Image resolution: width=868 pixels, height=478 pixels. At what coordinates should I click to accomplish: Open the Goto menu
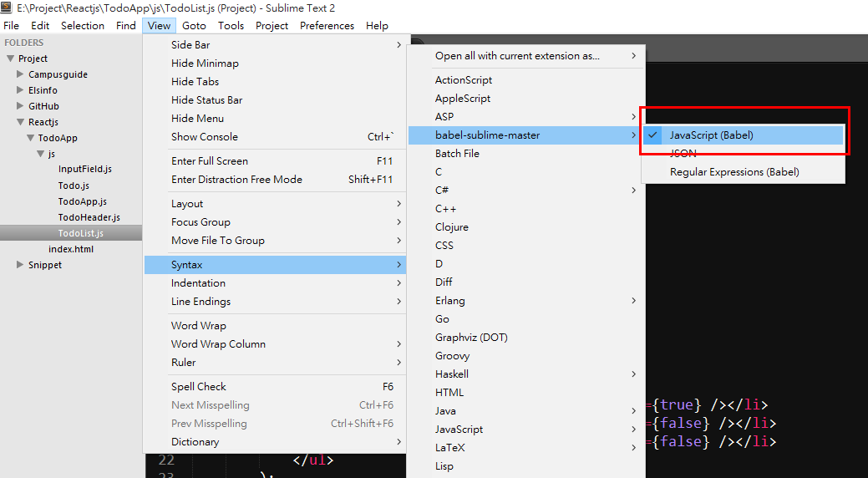[x=194, y=25]
